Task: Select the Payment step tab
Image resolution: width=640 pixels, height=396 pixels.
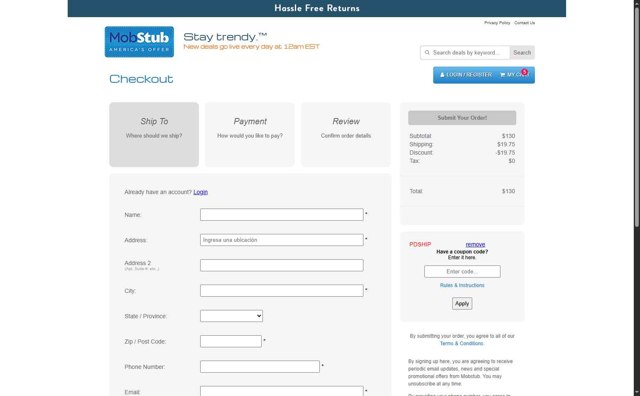Action: [250, 134]
